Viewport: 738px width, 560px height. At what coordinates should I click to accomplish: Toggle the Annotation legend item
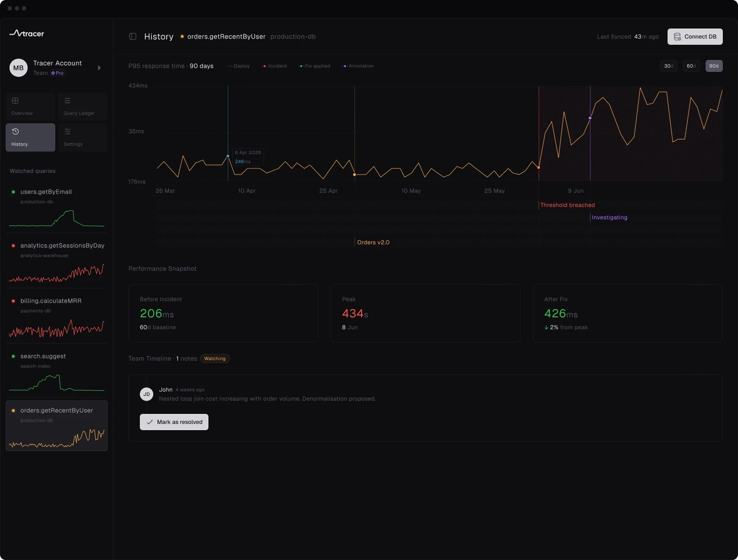358,66
